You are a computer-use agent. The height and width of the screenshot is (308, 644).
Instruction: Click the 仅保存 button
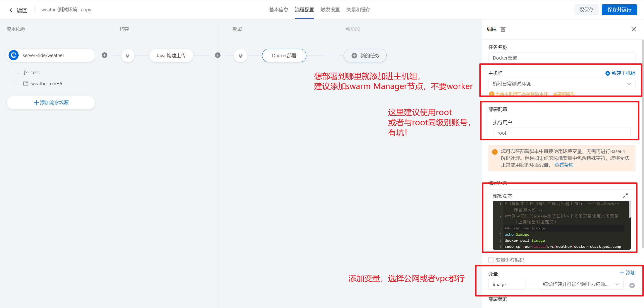tap(586, 10)
